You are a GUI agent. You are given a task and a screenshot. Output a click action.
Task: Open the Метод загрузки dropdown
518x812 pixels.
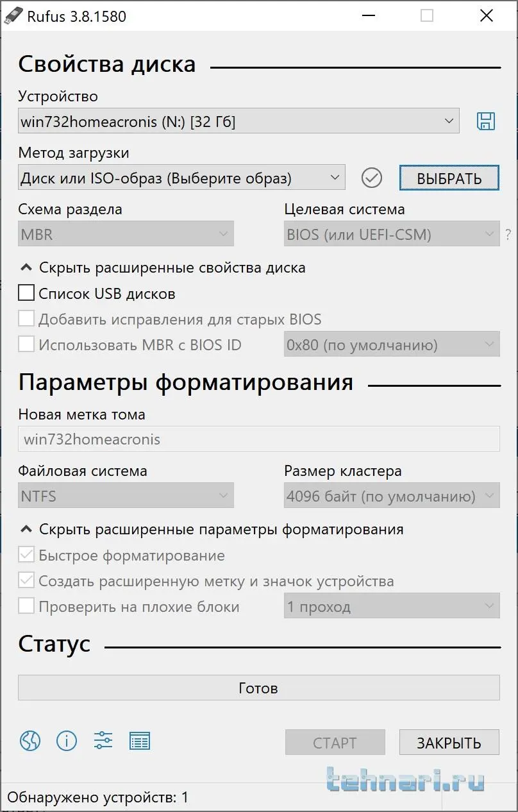181,178
